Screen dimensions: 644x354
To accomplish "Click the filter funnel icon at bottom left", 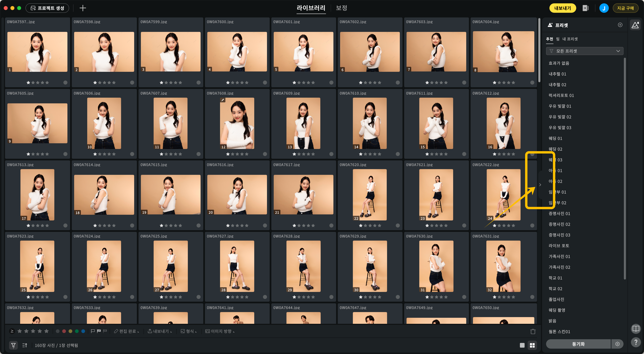I will point(13,345).
